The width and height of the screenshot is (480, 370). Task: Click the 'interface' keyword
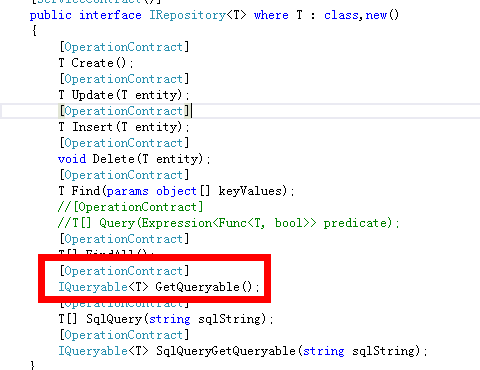point(110,15)
